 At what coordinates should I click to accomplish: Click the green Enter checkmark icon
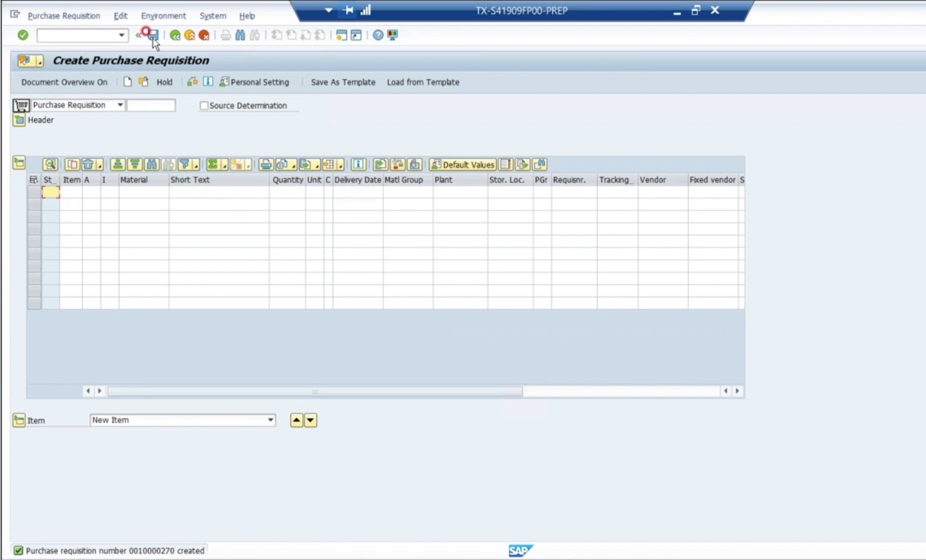tap(23, 35)
